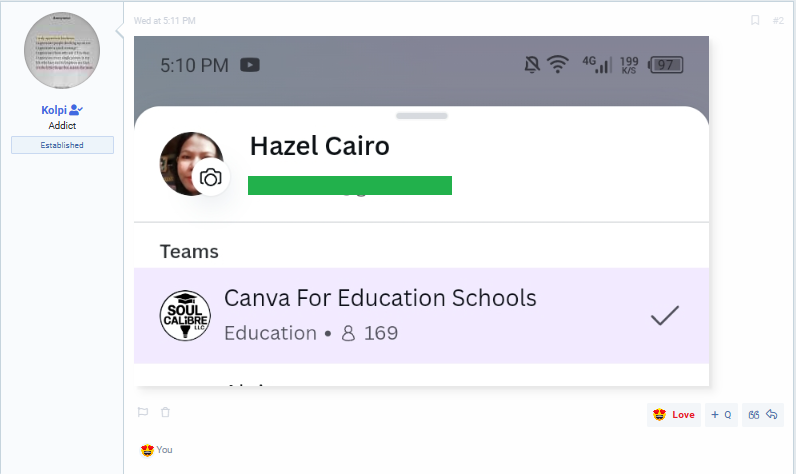
Task: Delete the post using trash icon
Action: tap(165, 412)
